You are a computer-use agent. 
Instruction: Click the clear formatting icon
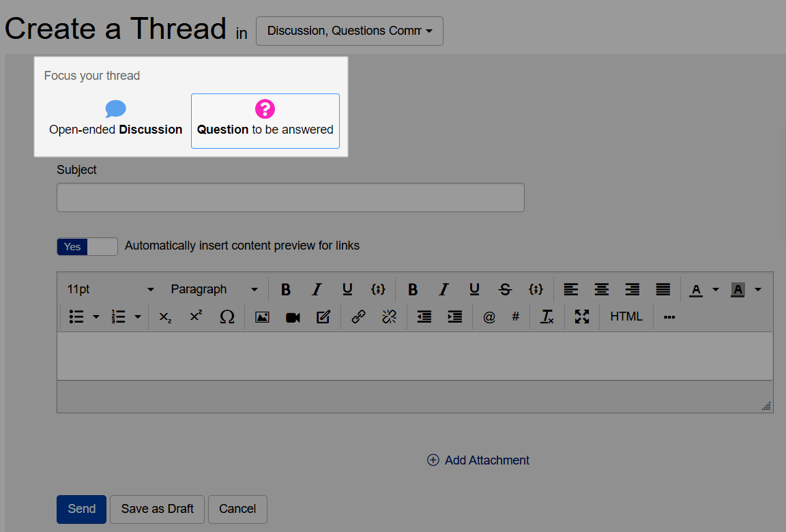(x=547, y=316)
